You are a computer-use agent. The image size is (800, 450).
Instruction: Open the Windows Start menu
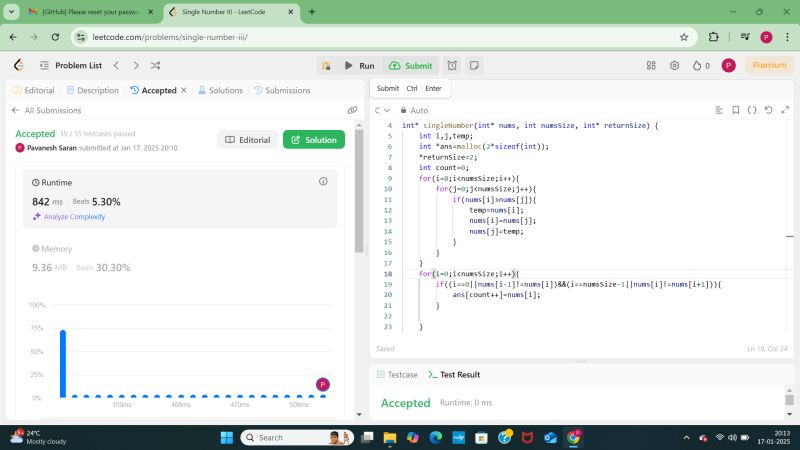pyautogui.click(x=225, y=437)
